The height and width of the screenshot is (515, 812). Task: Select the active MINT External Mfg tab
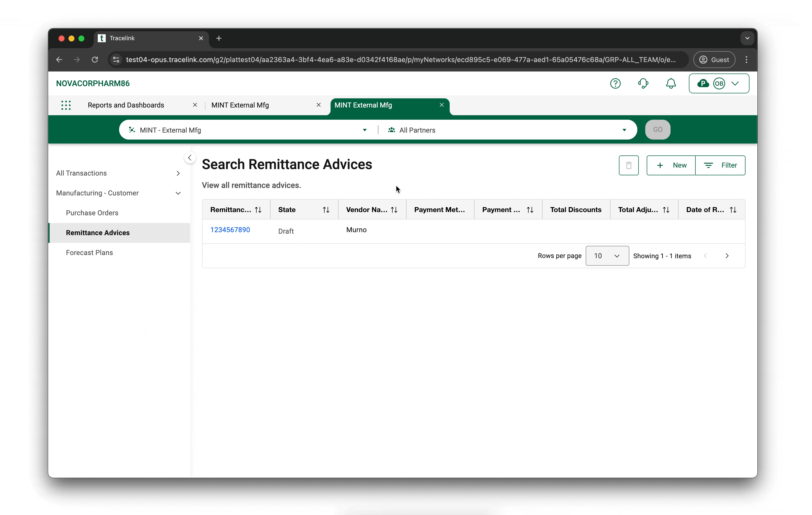(x=363, y=105)
